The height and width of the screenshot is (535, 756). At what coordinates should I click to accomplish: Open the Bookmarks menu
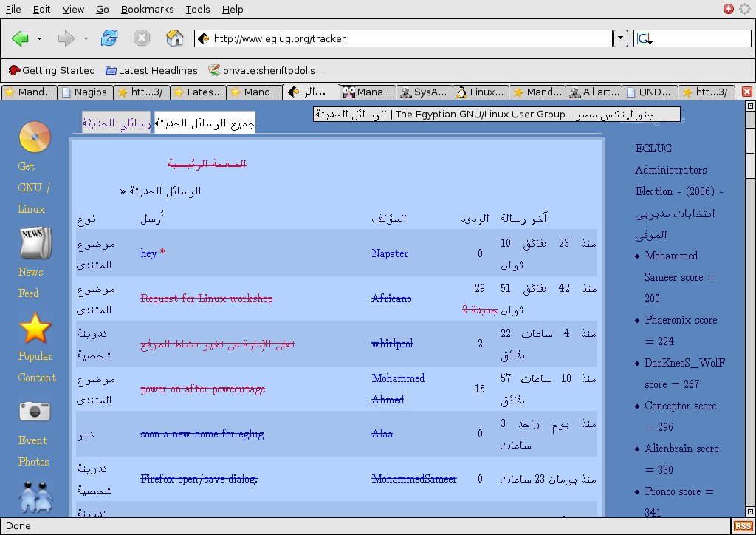147,9
